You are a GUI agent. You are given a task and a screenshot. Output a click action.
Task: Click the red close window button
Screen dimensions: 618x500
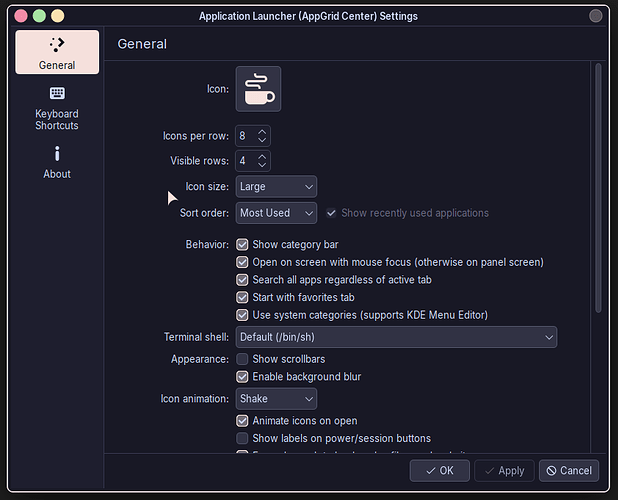point(21,16)
